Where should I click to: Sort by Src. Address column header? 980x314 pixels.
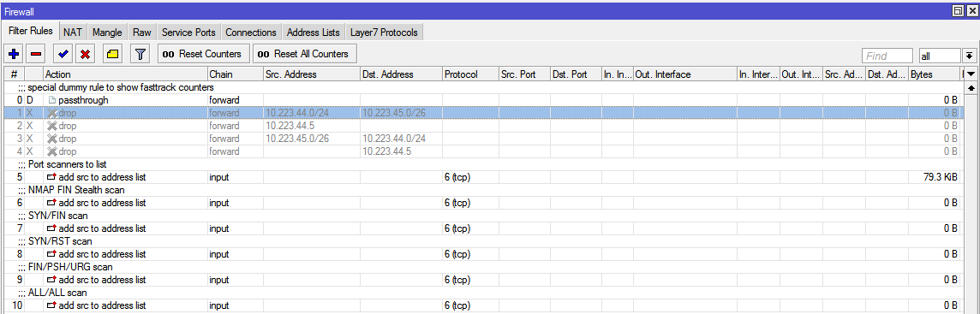point(311,74)
